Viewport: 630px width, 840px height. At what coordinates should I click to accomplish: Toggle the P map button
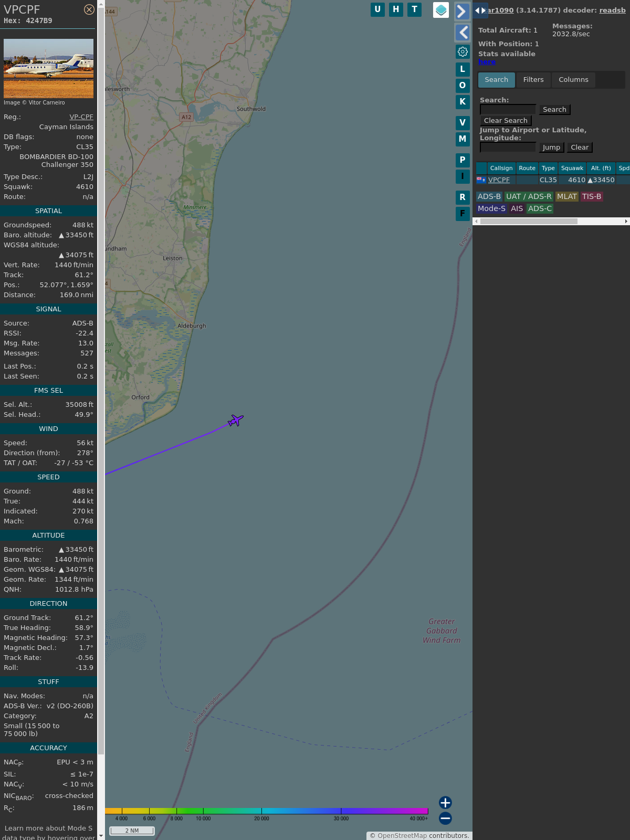point(463,160)
